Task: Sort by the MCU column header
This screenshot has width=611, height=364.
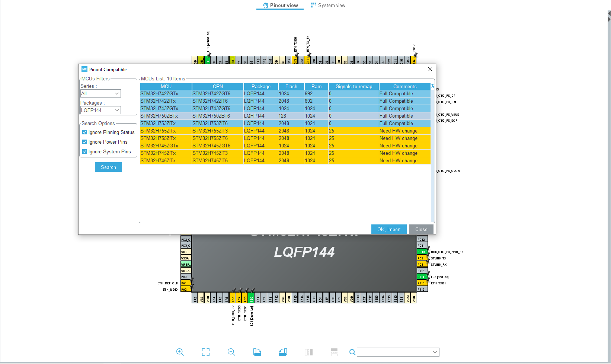Action: 166,86
